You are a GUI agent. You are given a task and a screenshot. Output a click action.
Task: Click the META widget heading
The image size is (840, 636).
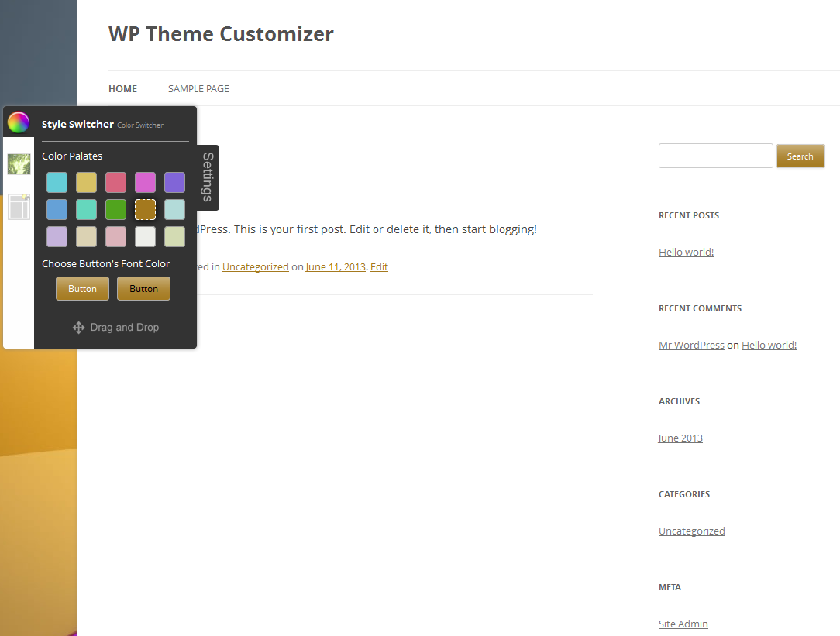point(670,587)
